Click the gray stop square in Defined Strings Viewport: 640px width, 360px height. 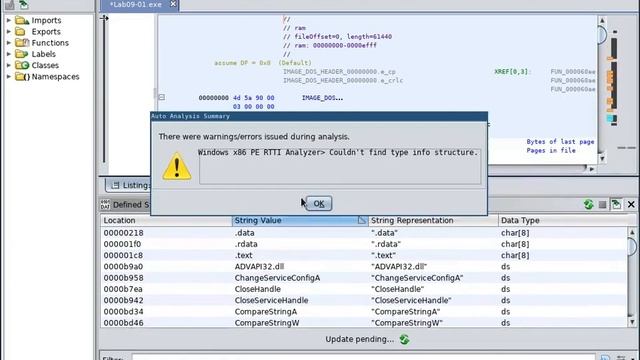pos(602,204)
